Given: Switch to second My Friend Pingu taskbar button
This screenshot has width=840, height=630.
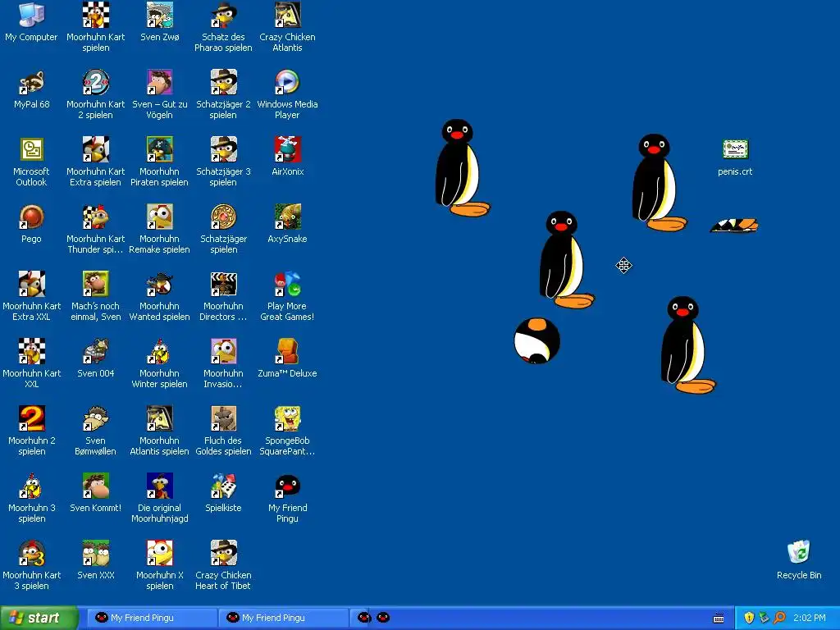Looking at the screenshot, I should pyautogui.click(x=283, y=618).
